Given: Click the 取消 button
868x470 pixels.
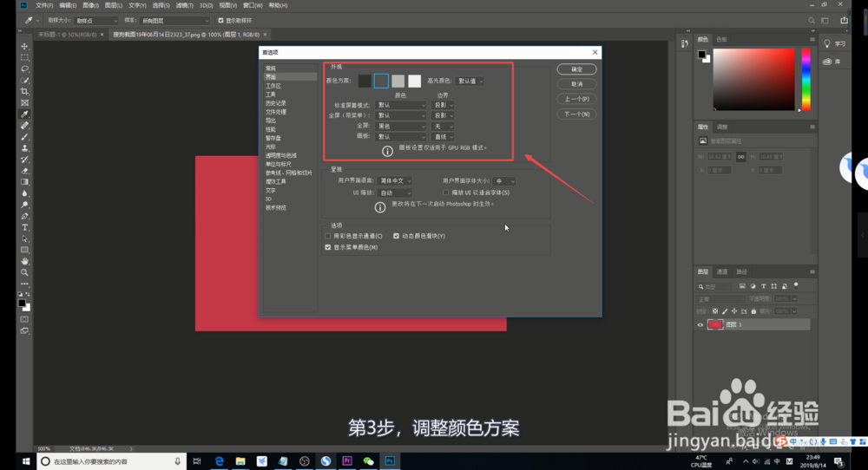Looking at the screenshot, I should [577, 84].
